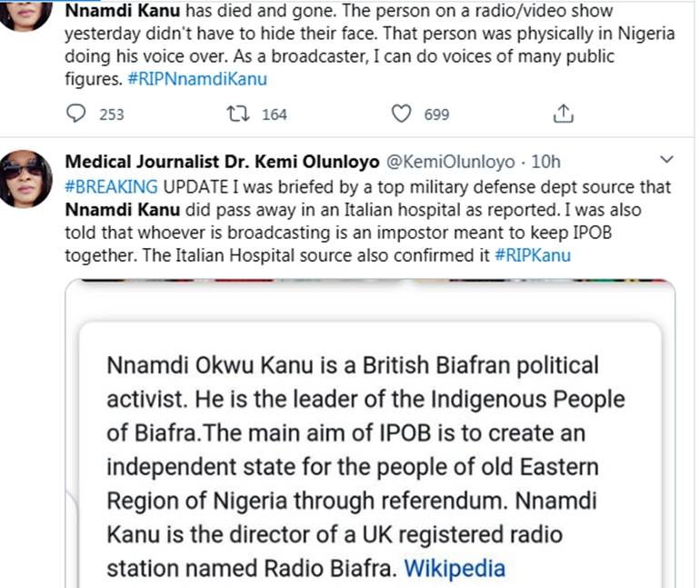Screen dimensions: 700x588
Task: Click bold "Nnamdi Kanu" in the top tweet
Action: coord(113,12)
